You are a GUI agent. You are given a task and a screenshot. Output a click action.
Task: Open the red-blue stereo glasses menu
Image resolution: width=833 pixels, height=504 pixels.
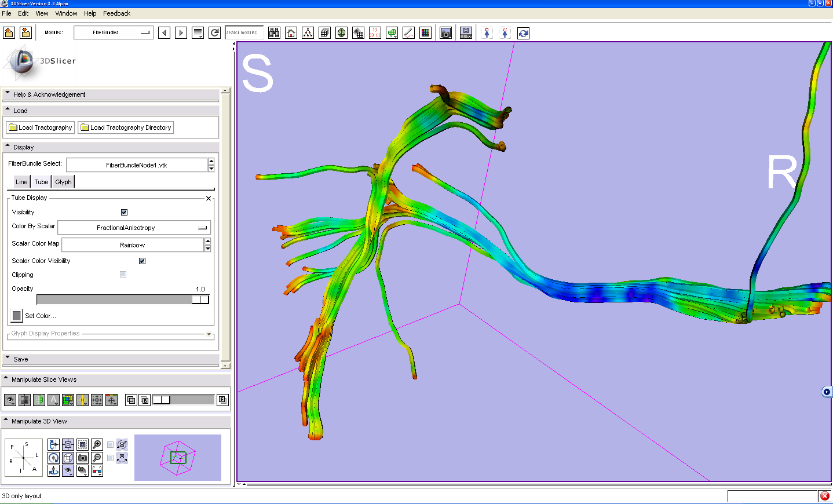tap(97, 470)
